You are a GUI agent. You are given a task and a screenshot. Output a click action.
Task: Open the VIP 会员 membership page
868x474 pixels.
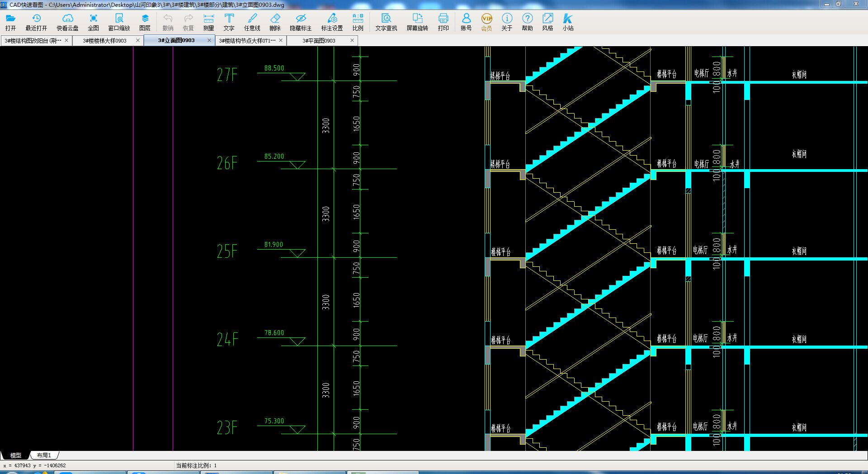pos(486,22)
